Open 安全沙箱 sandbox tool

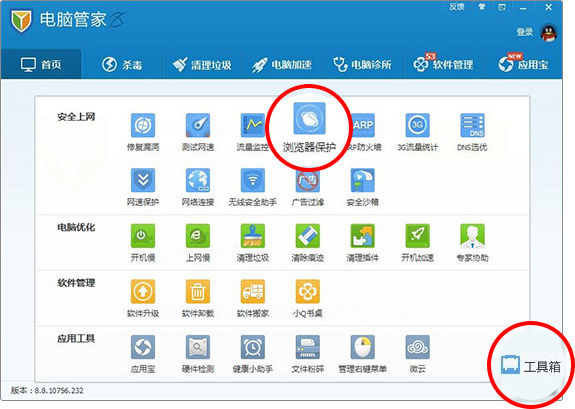click(x=362, y=187)
